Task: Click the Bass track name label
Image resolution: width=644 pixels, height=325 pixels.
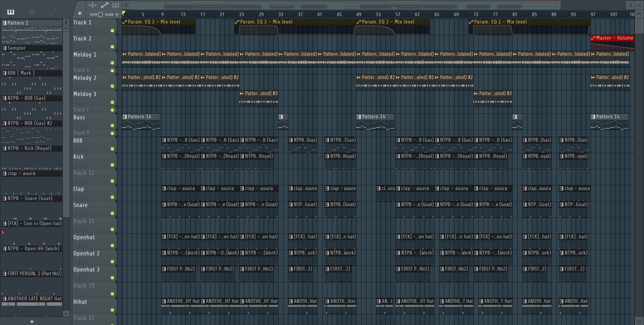Action: (x=79, y=117)
